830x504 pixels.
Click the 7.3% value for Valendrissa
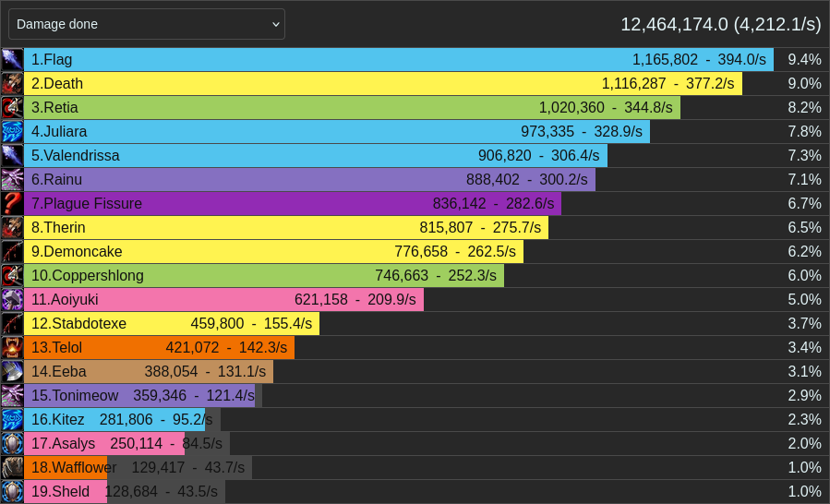804,156
